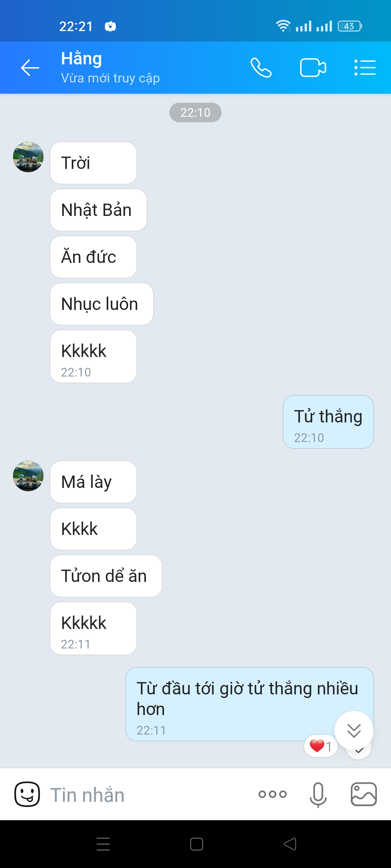Start a video call with Hằng
This screenshot has width=391, height=868.
[313, 68]
